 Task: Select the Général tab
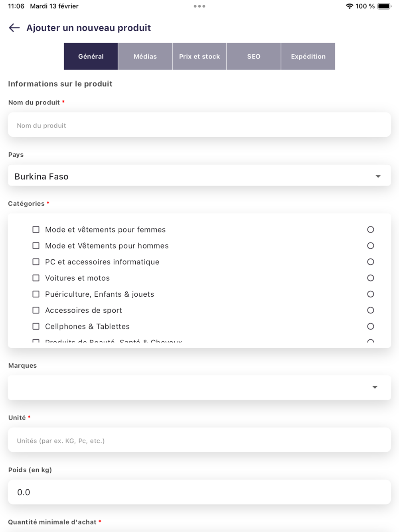(91, 56)
